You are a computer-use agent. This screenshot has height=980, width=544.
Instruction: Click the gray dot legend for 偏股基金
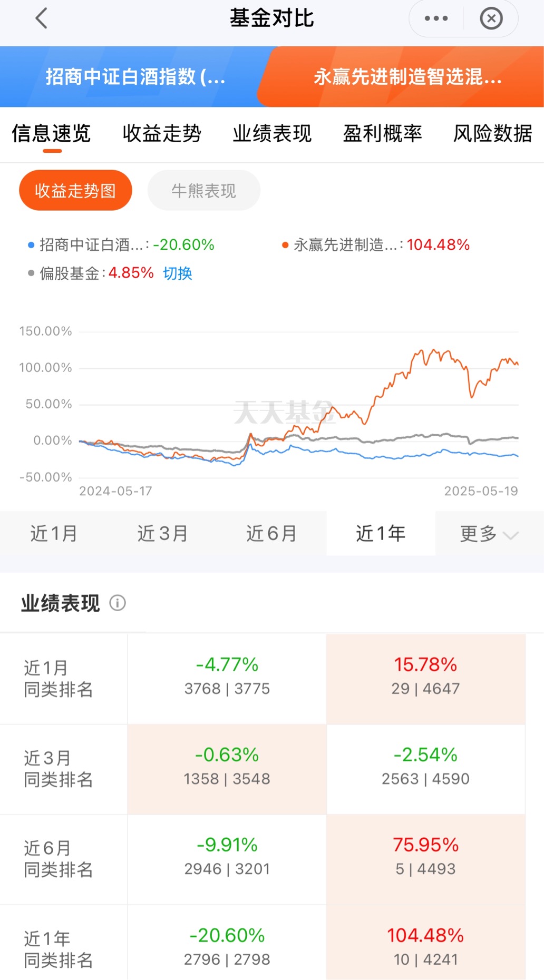tap(31, 273)
